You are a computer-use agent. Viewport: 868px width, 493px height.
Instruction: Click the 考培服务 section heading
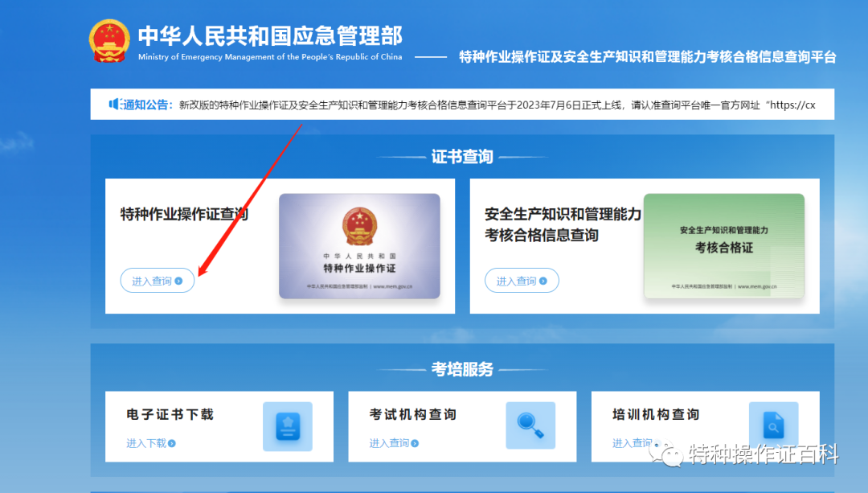click(462, 369)
